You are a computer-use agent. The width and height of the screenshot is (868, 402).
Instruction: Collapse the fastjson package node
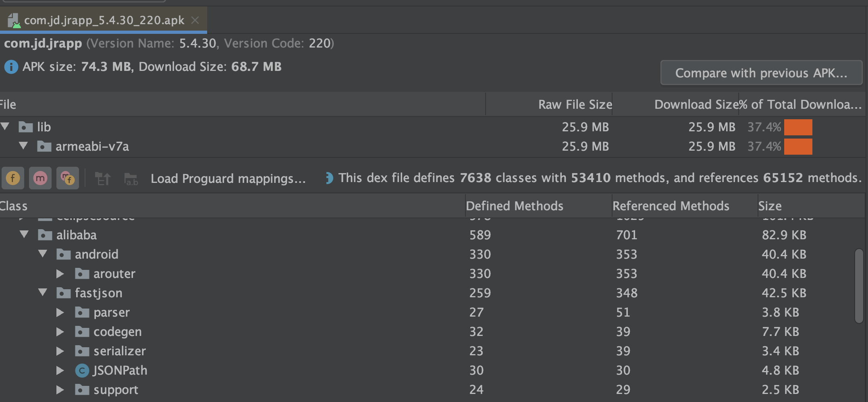(43, 292)
